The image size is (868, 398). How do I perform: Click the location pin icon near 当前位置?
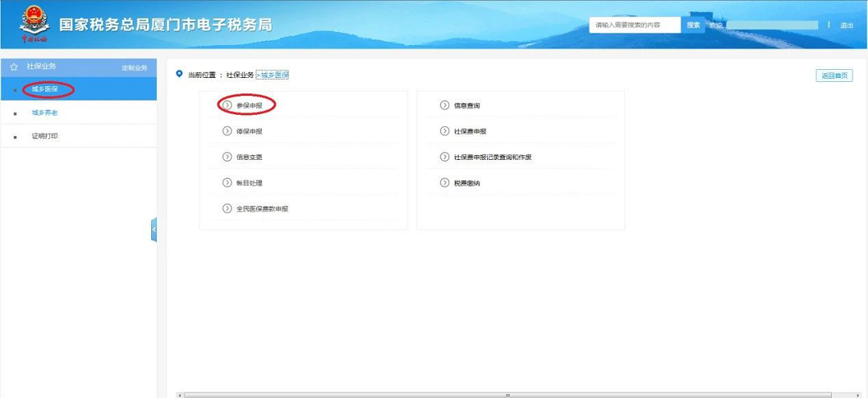178,74
